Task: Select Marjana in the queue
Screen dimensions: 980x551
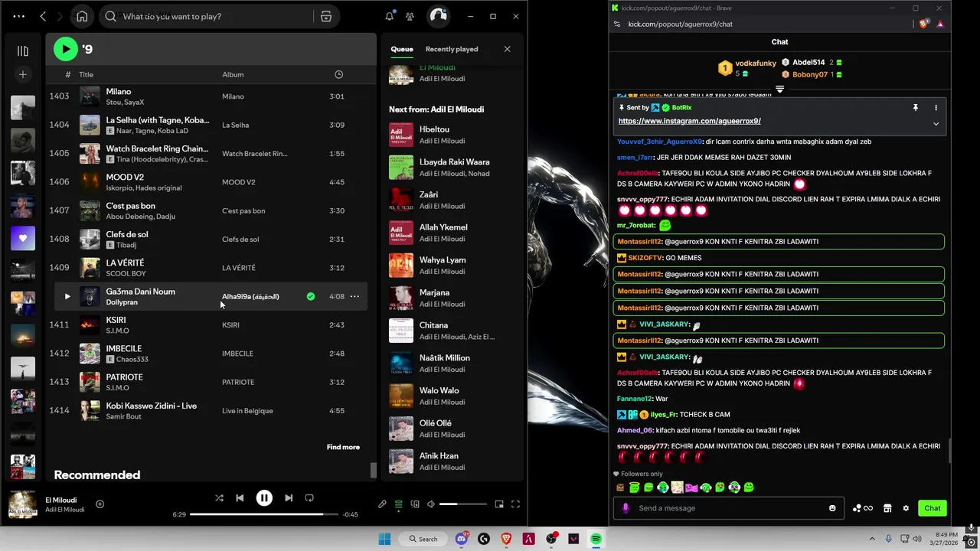Action: (452, 298)
